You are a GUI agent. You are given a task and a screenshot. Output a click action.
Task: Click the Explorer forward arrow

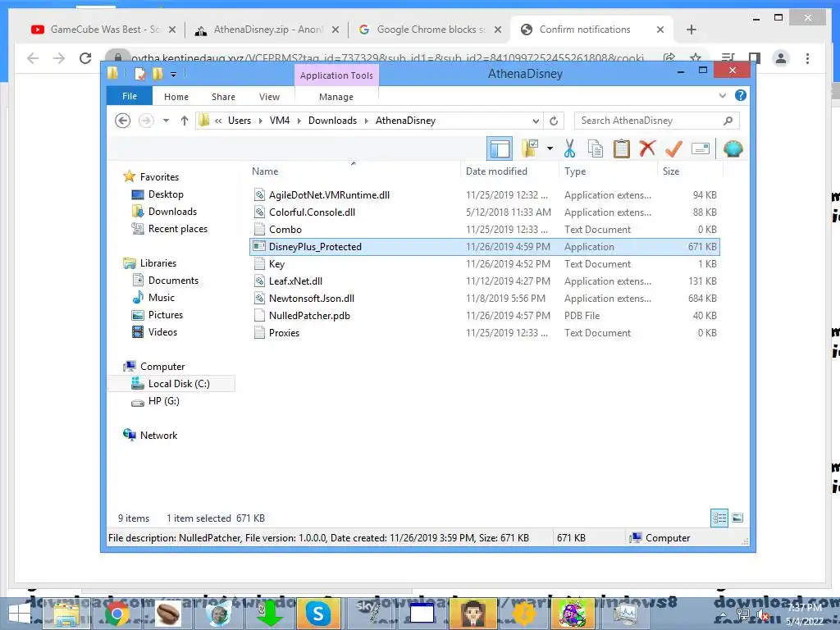click(x=146, y=121)
